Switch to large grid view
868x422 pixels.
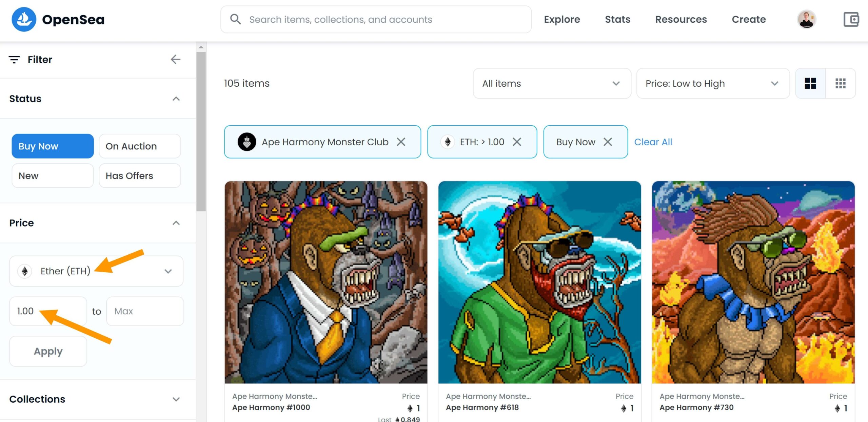click(810, 83)
